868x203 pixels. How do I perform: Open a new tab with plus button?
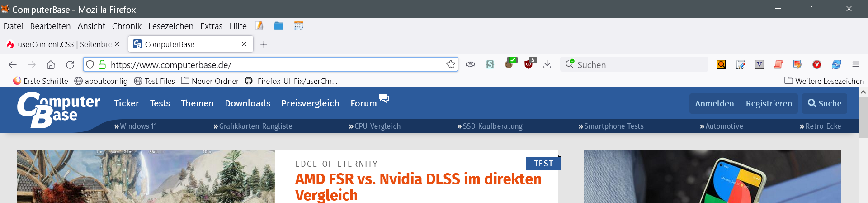264,44
